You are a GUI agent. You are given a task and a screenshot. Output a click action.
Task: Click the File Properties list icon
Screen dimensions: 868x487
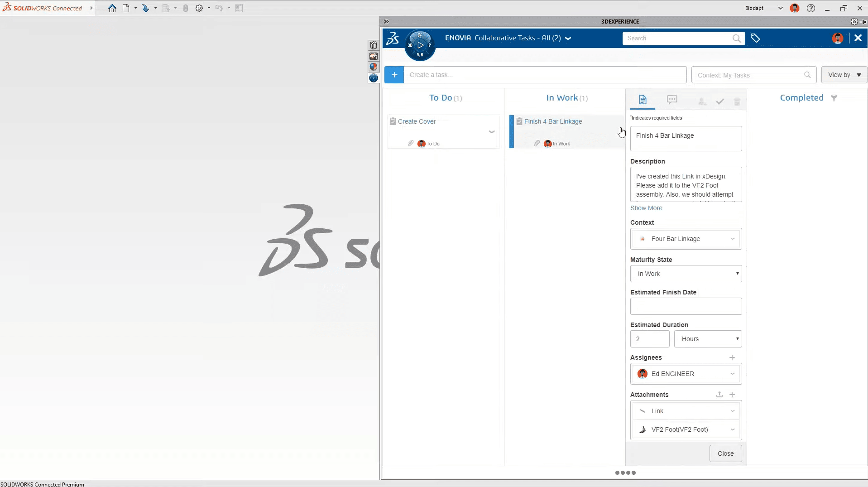[x=239, y=8]
